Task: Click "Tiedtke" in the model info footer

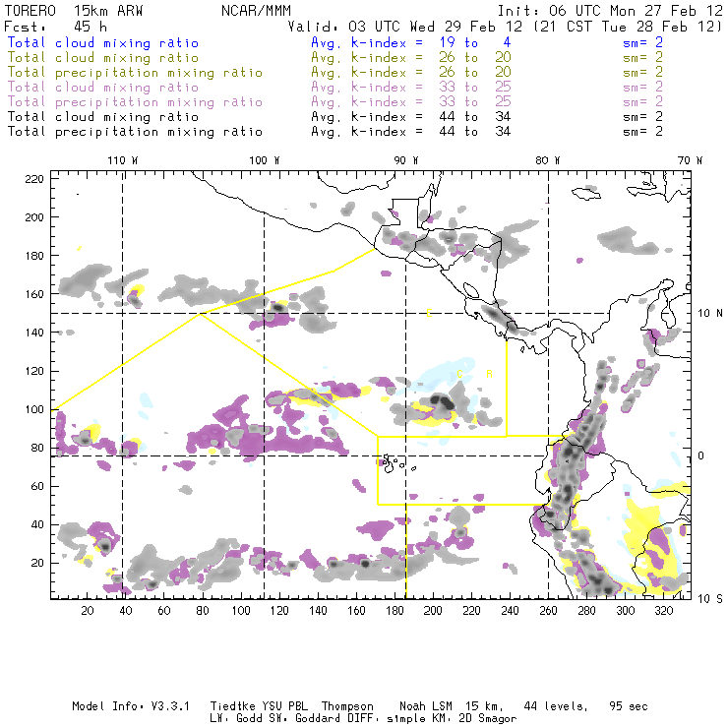Action: pos(232,706)
